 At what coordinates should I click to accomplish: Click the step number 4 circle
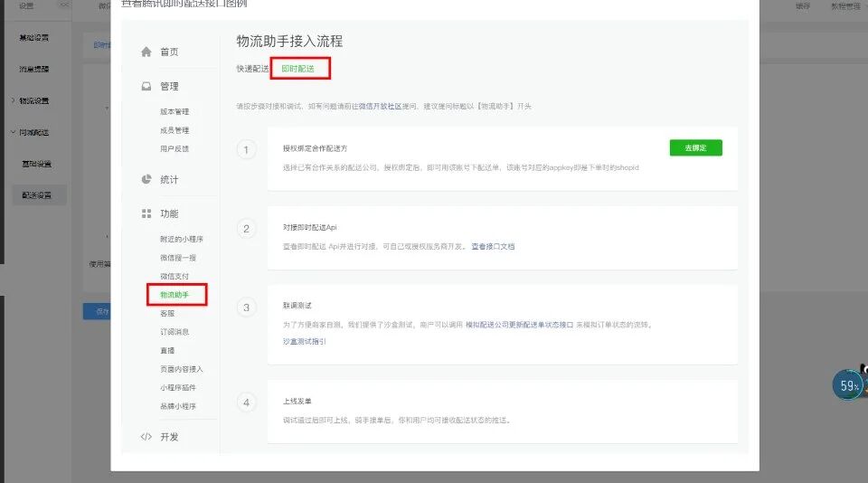246,402
